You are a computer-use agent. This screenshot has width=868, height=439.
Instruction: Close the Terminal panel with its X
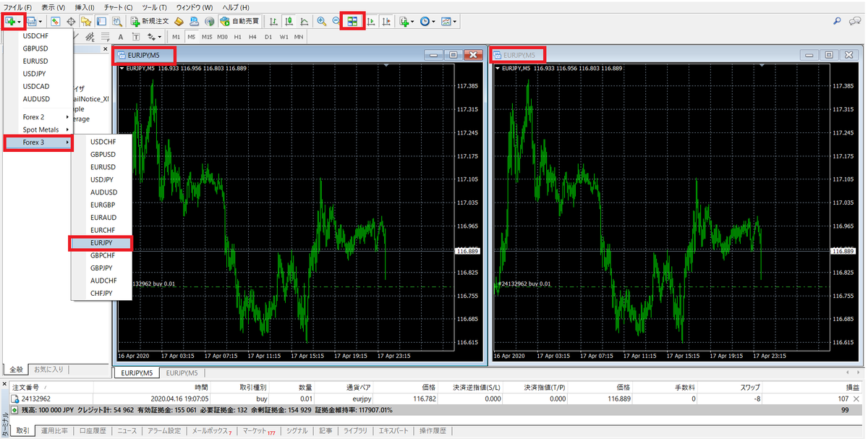[4, 385]
